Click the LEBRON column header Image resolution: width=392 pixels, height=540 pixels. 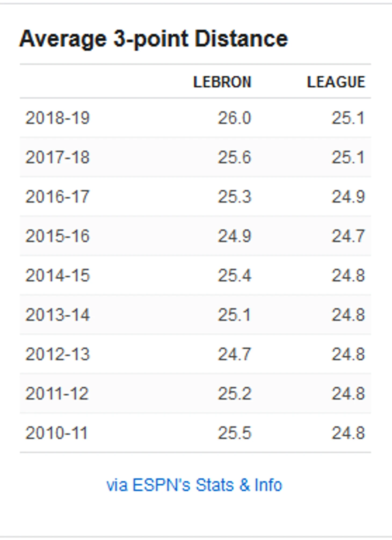pyautogui.click(x=222, y=82)
